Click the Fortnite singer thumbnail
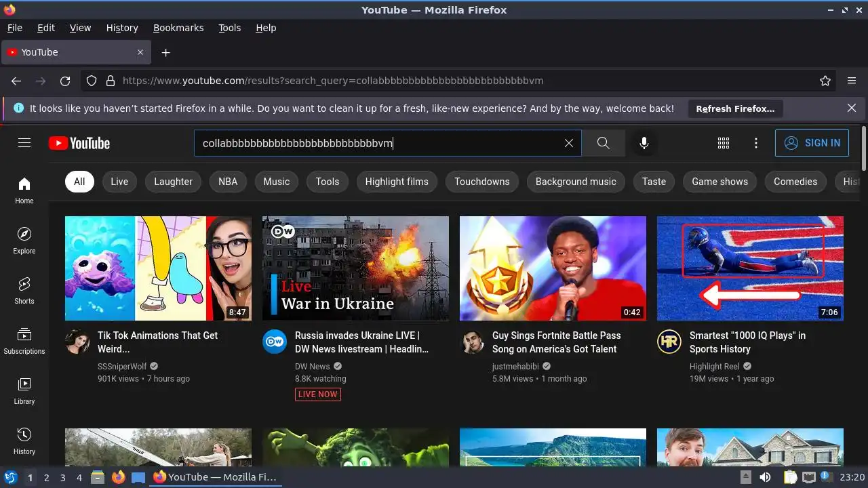Screen dimensions: 868x488 [553, 268]
